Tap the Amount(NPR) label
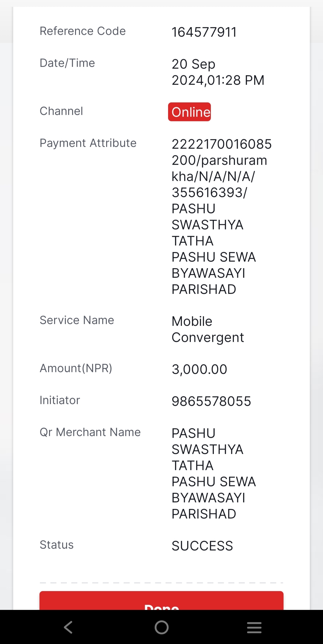This screenshot has height=644, width=323. pos(76,368)
